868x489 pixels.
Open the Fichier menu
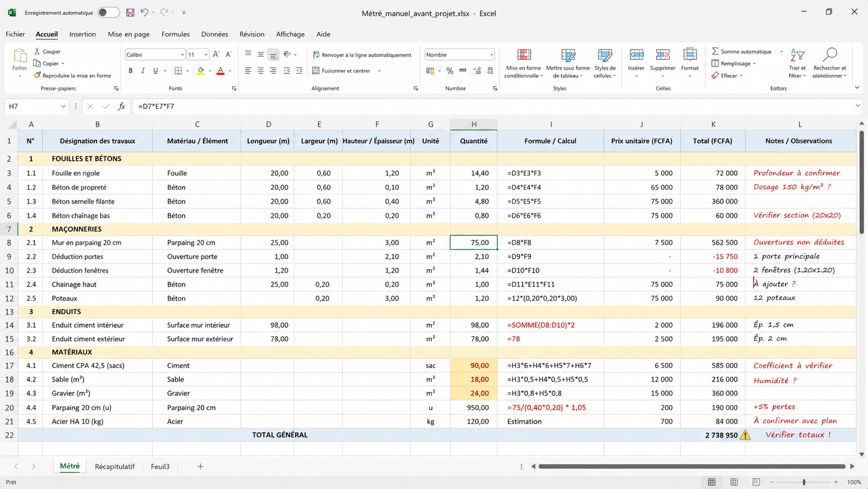[15, 34]
